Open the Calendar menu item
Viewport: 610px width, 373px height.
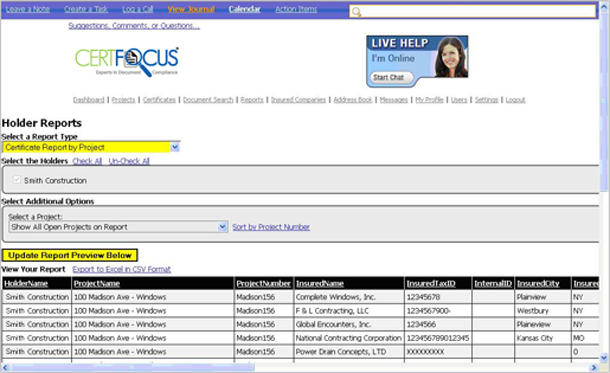click(244, 9)
